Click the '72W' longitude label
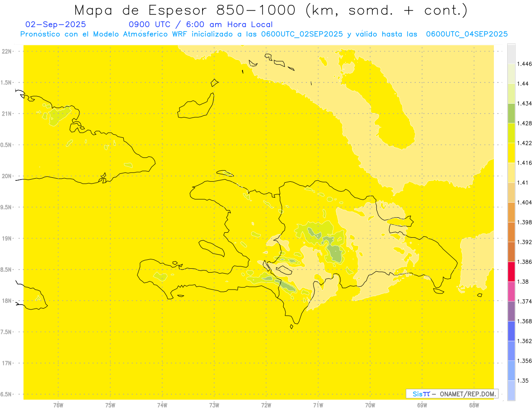Image resolution: width=532 pixels, height=411 pixels. (x=266, y=405)
